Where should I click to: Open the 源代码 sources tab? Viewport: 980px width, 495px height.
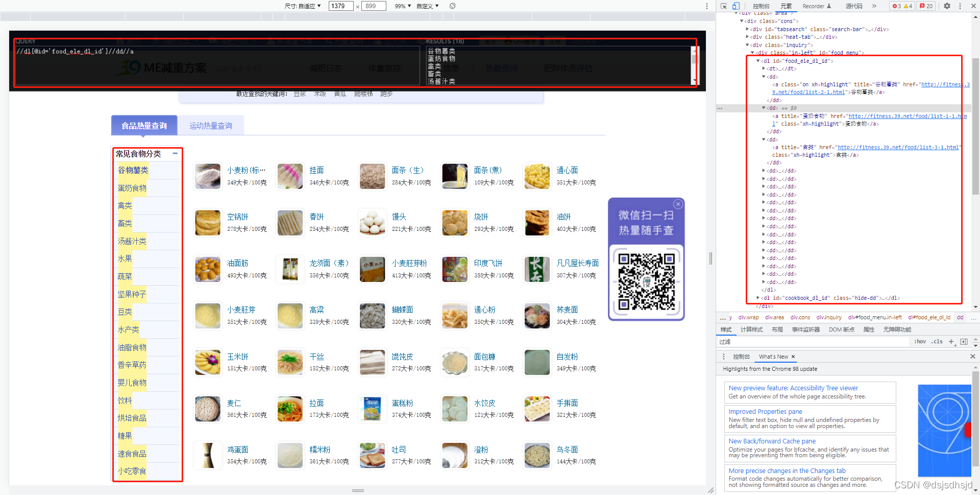point(854,6)
